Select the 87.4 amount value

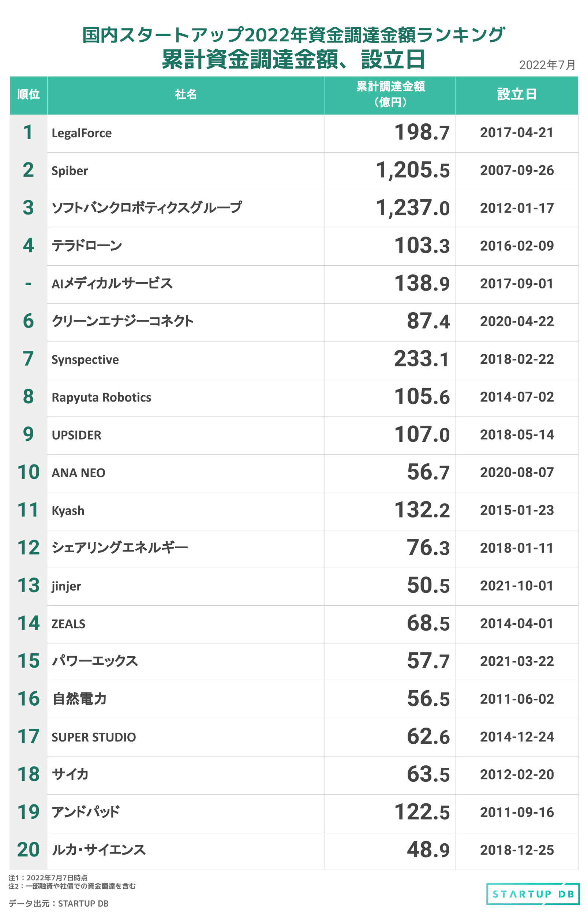click(428, 321)
